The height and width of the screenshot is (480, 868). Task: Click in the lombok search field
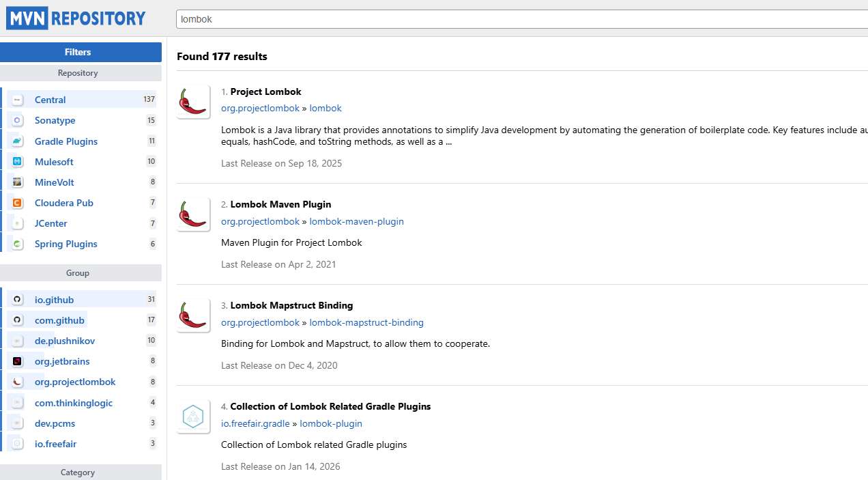click(522, 19)
